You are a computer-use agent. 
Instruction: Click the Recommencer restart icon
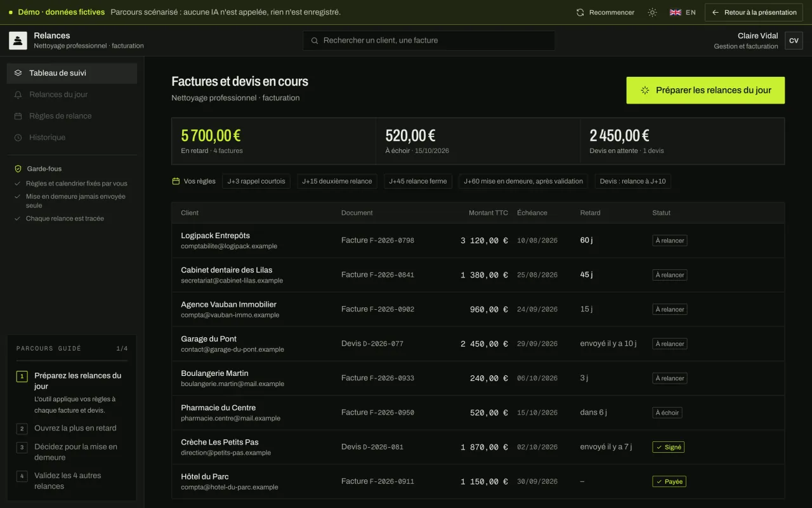click(x=580, y=12)
